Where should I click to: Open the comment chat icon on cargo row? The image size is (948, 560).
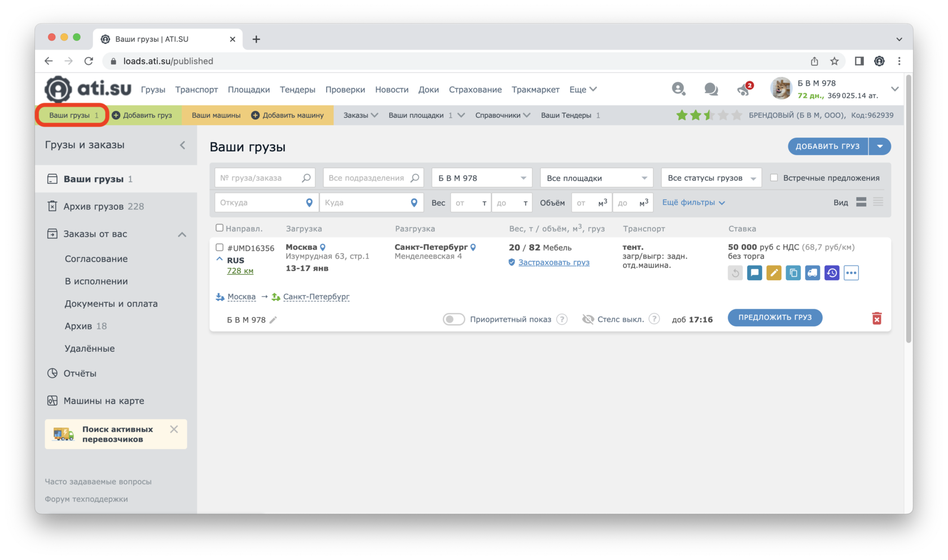tap(754, 273)
